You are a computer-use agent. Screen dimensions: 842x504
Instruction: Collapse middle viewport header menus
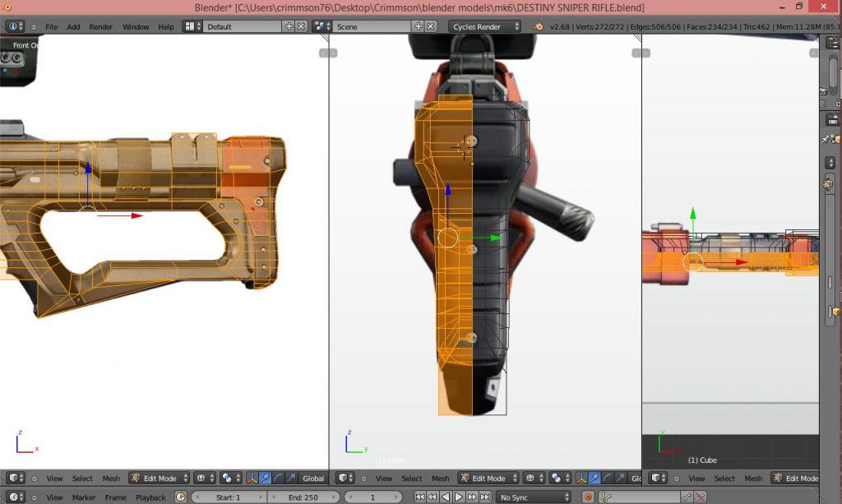tap(363, 479)
